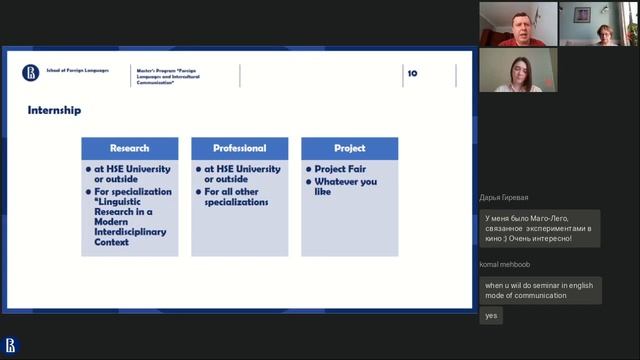Click the chat sender name 'Дарья Гиревая'
640x360 pixels.
click(x=504, y=198)
